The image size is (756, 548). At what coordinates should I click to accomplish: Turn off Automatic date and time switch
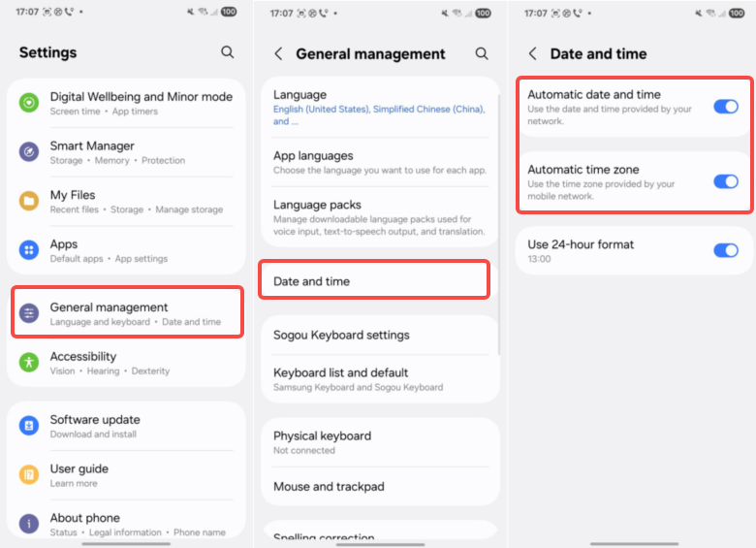tap(726, 107)
